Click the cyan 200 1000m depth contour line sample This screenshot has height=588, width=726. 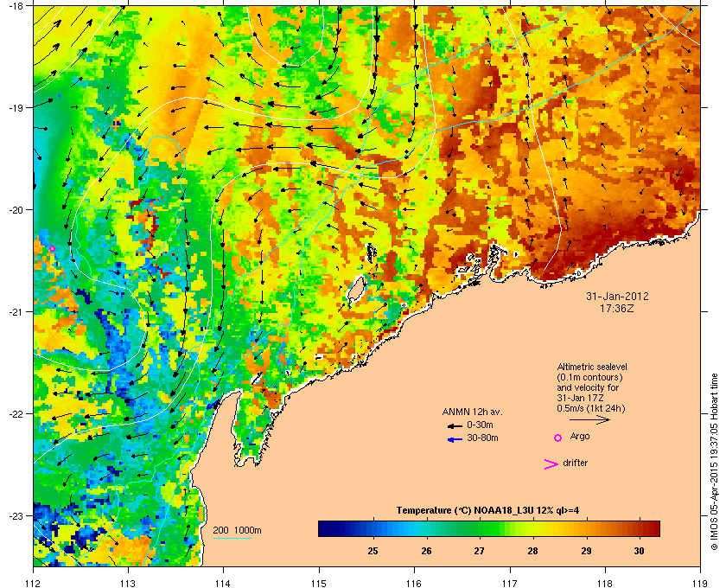pos(232,538)
